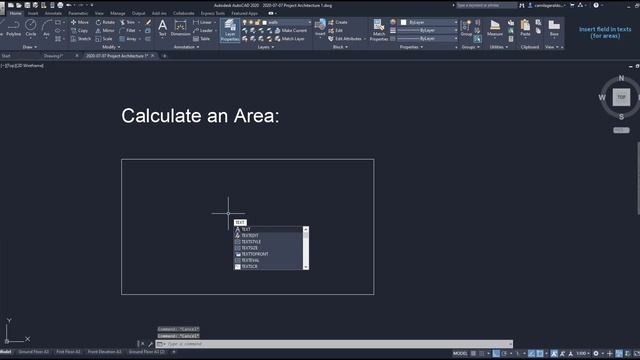Toggle grid display in the status bar
The height and width of the screenshot is (360, 640).
473,353
